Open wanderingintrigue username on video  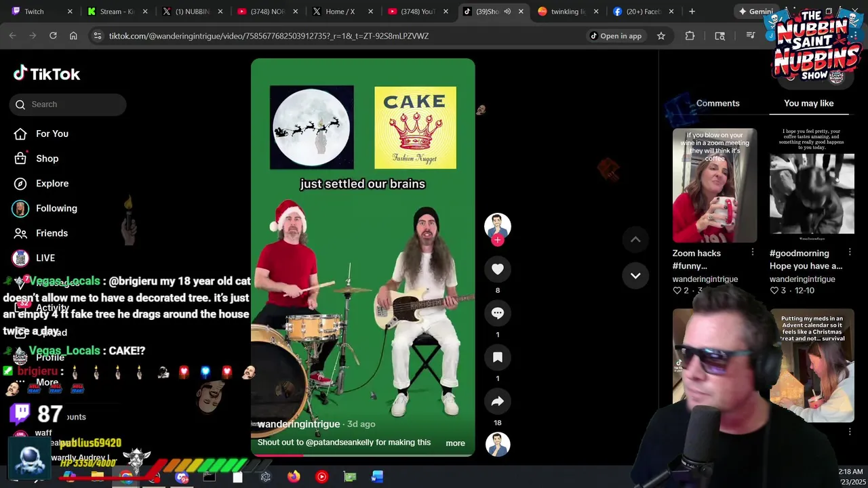click(x=298, y=424)
